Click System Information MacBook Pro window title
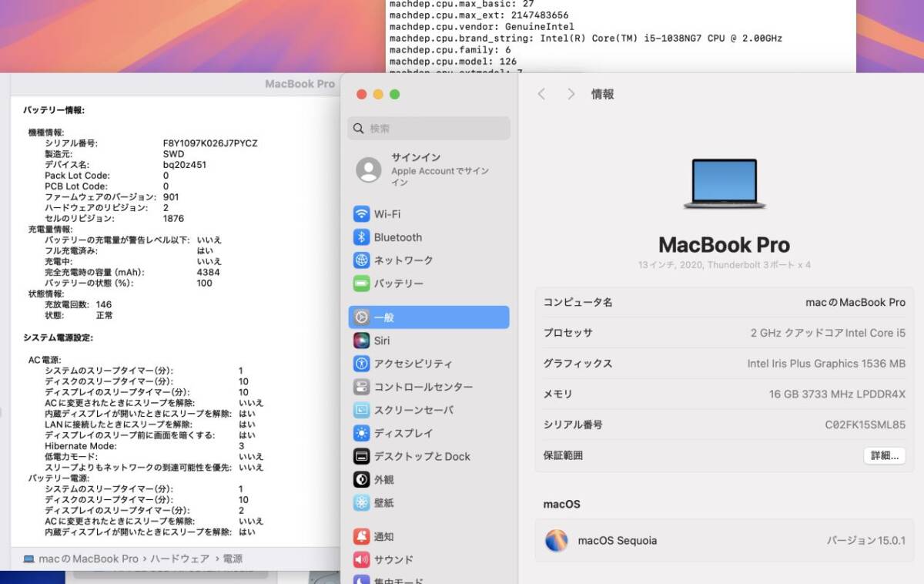The width and height of the screenshot is (924, 584). tap(300, 84)
